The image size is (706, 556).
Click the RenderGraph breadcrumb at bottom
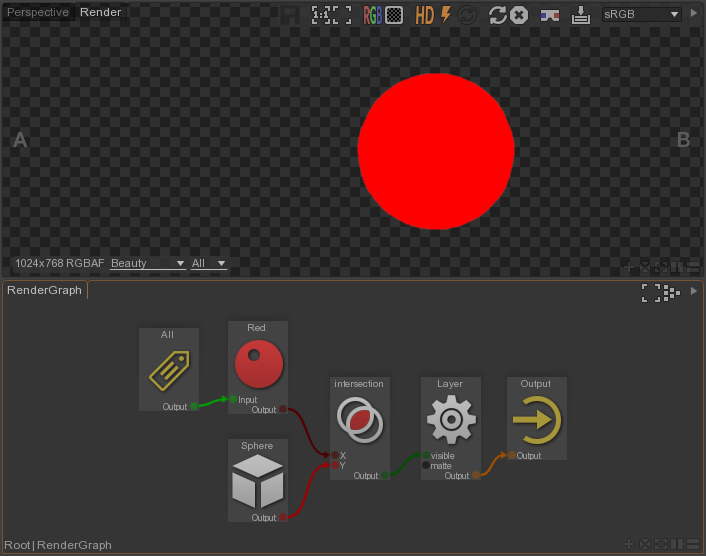[74, 545]
